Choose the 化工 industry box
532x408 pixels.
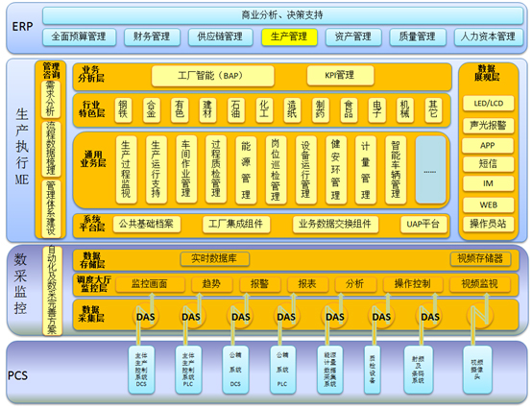(x=264, y=109)
